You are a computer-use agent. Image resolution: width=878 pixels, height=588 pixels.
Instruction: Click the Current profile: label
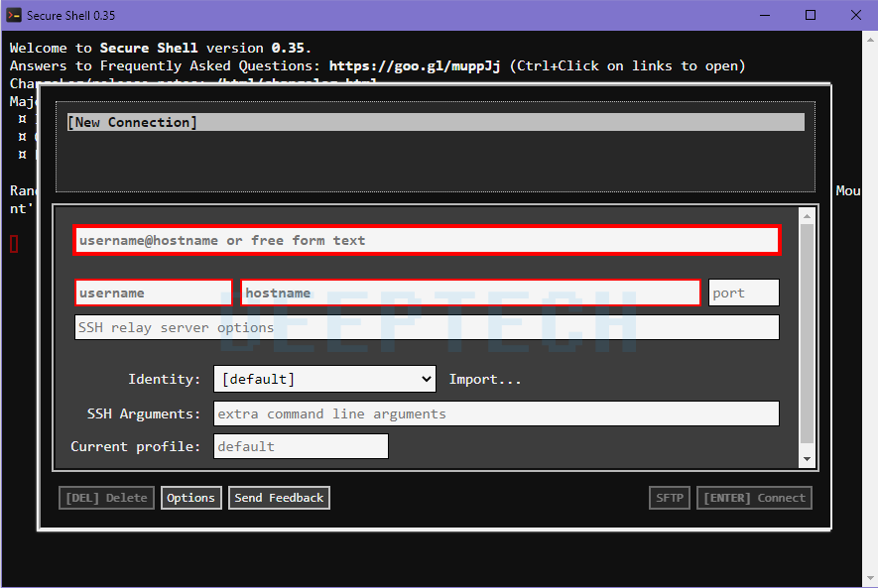pyautogui.click(x=136, y=446)
